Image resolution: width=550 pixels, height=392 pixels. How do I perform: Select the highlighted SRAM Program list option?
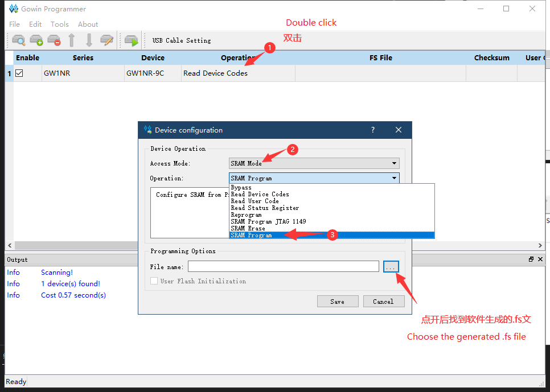(x=332, y=236)
